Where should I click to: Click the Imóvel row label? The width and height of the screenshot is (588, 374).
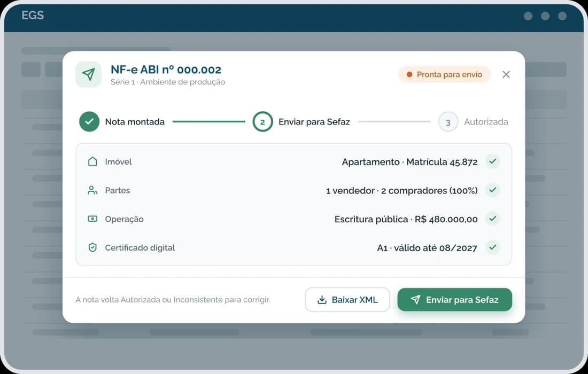(x=118, y=161)
